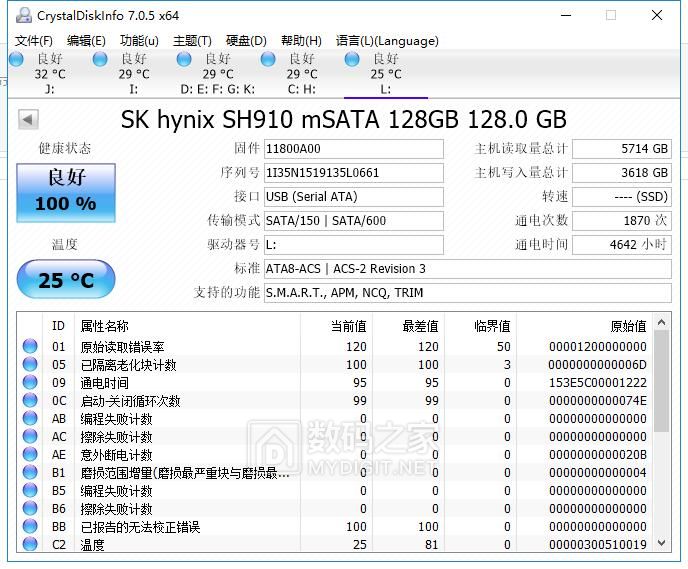Open the 文件(F) menu

click(x=34, y=41)
